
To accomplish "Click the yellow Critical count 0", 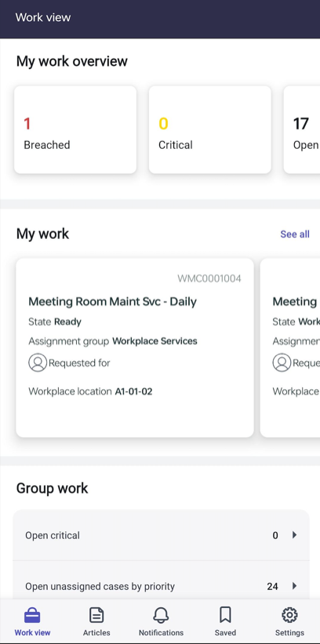I will click(x=163, y=124).
